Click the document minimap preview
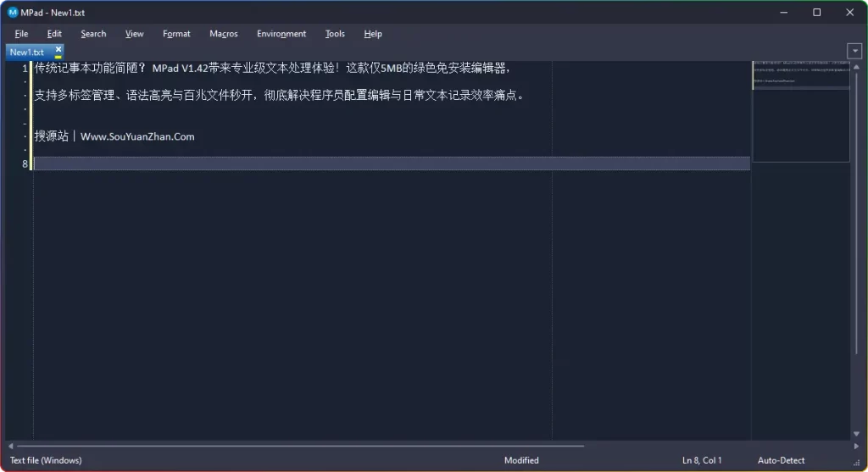The image size is (868, 472). click(801, 111)
